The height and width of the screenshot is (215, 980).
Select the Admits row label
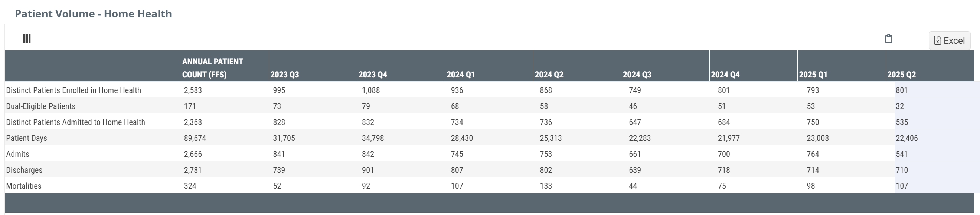pyautogui.click(x=17, y=154)
